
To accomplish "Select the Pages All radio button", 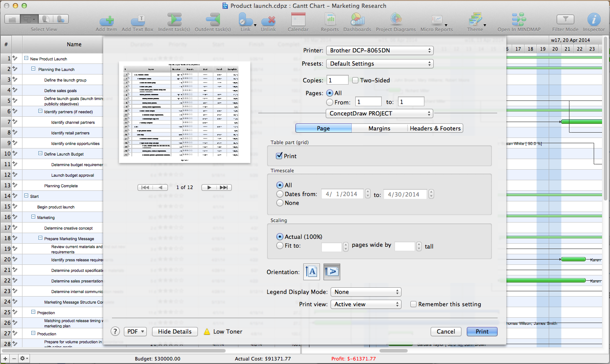I will [x=329, y=93].
